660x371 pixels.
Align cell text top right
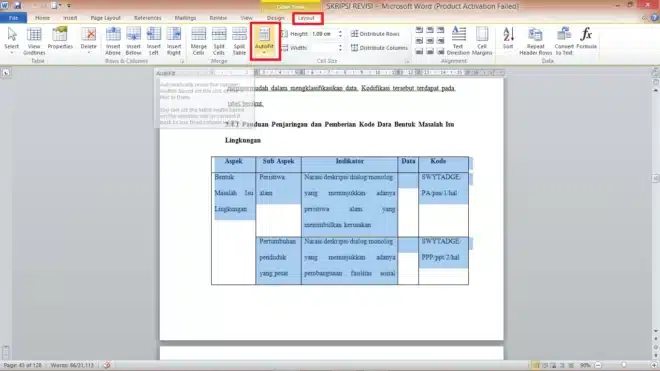(440, 30)
